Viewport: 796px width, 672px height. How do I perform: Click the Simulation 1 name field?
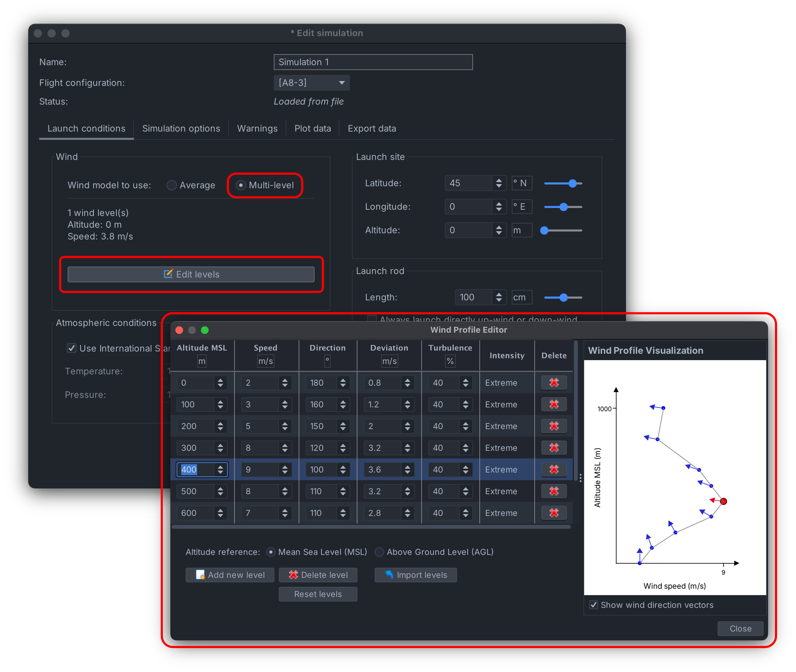(x=373, y=62)
